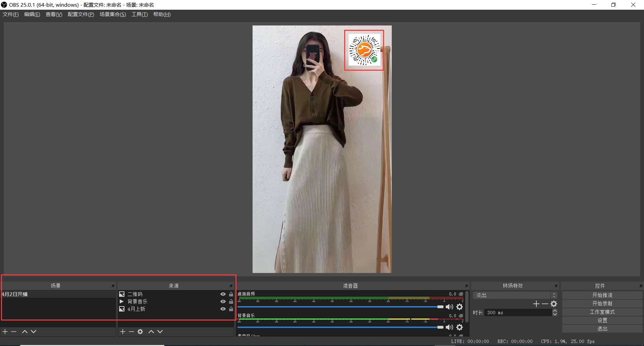Mute the 桌面音频 speaker icon
The height and width of the screenshot is (346, 644).
(449, 307)
